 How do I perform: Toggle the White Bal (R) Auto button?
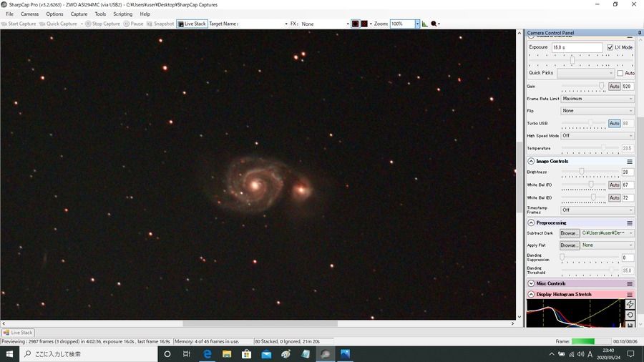tap(614, 185)
